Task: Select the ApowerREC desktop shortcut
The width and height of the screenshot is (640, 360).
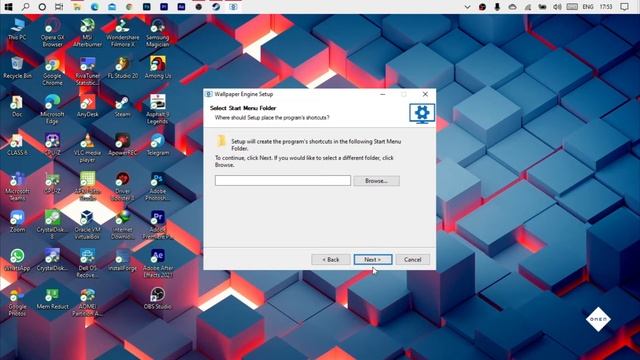Action: pos(122,144)
